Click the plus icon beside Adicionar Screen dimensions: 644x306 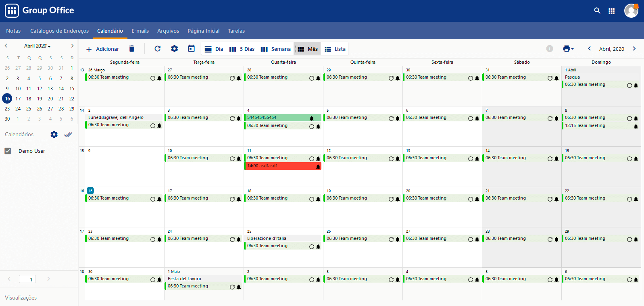89,49
